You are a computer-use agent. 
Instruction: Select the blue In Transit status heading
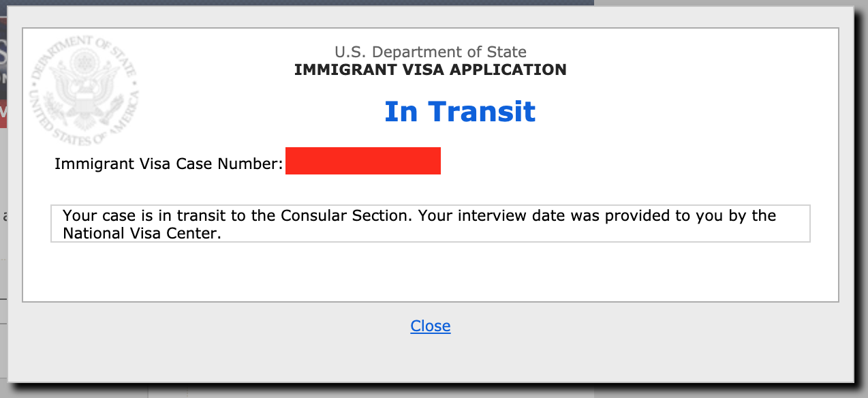coord(460,111)
